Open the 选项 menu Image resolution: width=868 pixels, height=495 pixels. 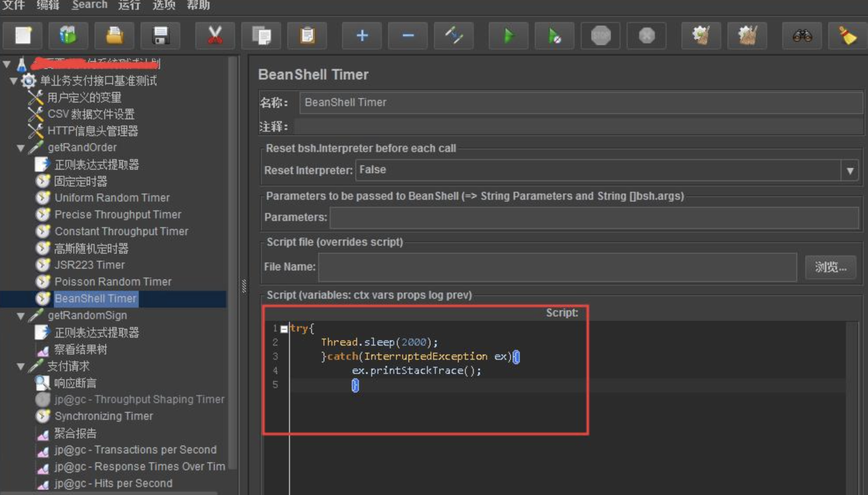pyautogui.click(x=164, y=5)
